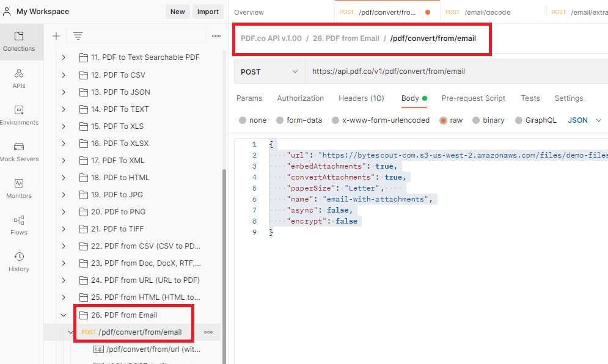Expand the 18. PDF to HTML folder
The height and width of the screenshot is (364, 608).
tap(64, 178)
